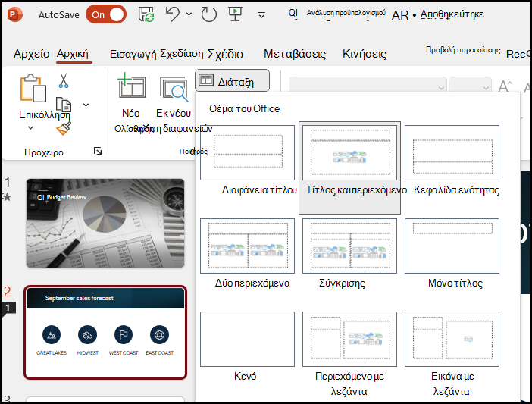Viewport: 532px width, 404px height.
Task: Click the Αποθηκεύτηκε saved status link
Action: coord(452,14)
